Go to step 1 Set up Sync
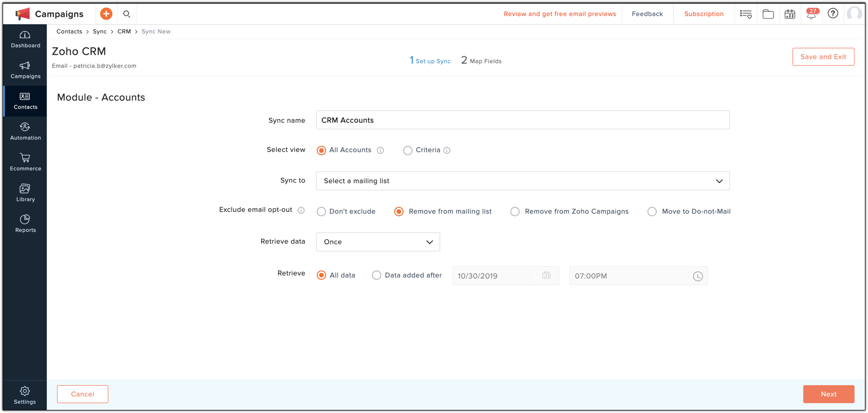Screen dimensions: 868x413 click(x=430, y=61)
